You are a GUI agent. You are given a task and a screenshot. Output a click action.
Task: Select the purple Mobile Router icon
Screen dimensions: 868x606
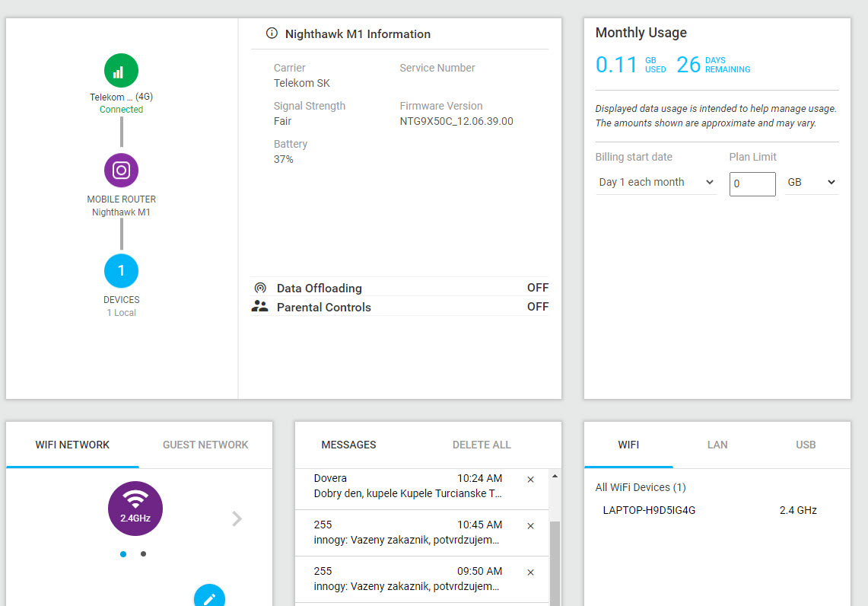click(121, 171)
